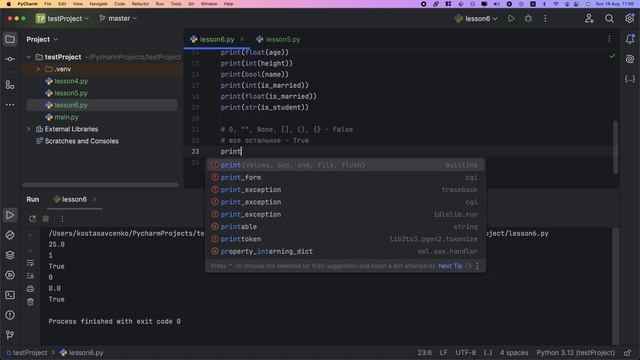Viewport: 640px width, 360px height.
Task: Open editor tabs options menu
Action: tap(609, 39)
